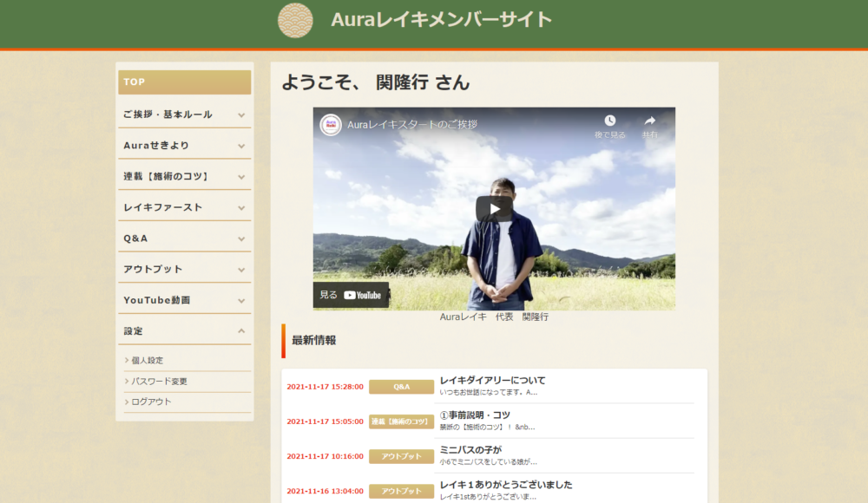Expand the YouTube動画 chevron arrow
Screen dimensions: 868x503
pyautogui.click(x=241, y=300)
